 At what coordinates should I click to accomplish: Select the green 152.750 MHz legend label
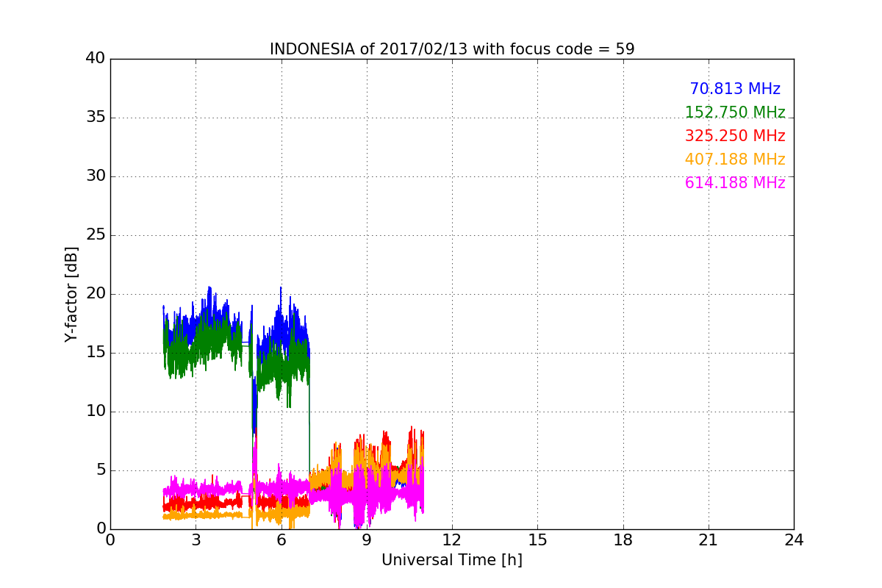(x=735, y=112)
